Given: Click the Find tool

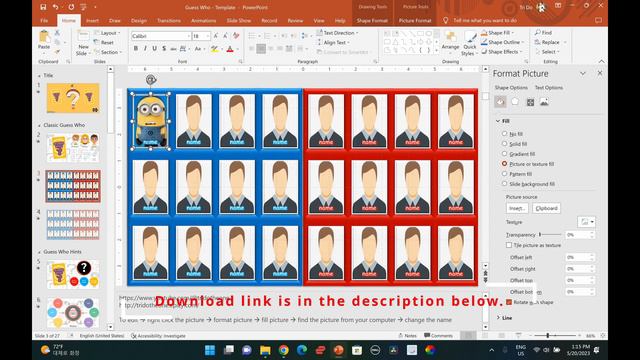Looking at the screenshot, I should click(x=543, y=32).
